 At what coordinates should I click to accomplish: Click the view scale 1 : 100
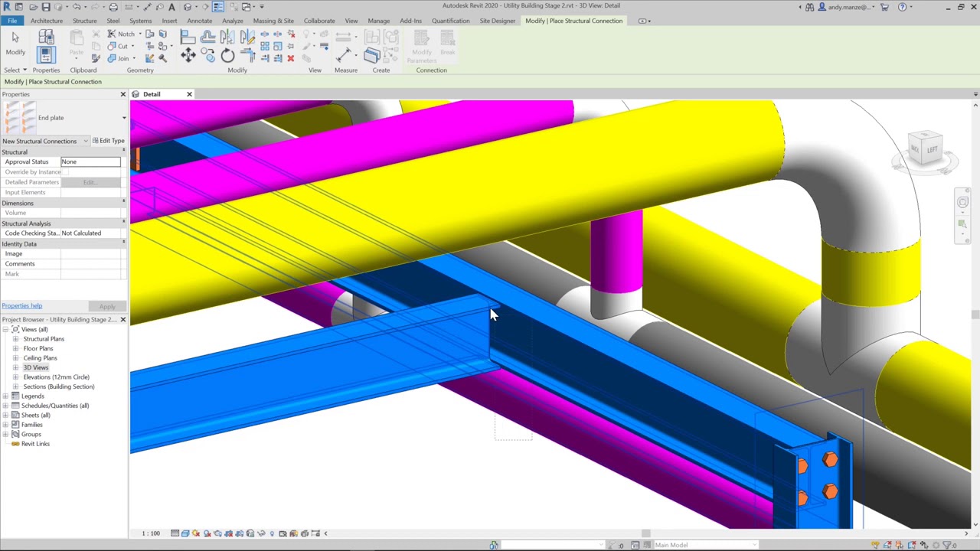(151, 533)
